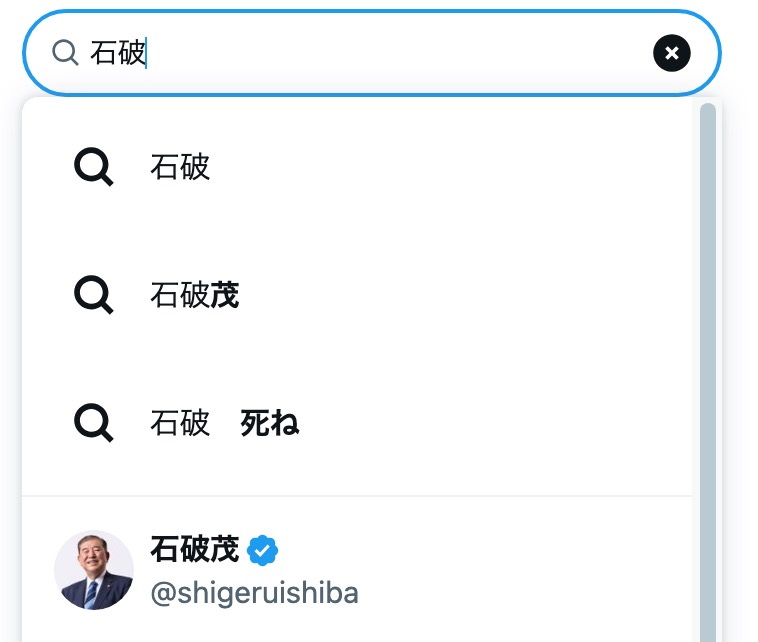Open the @shigeruishiba handle link
758x642 pixels.
click(254, 593)
